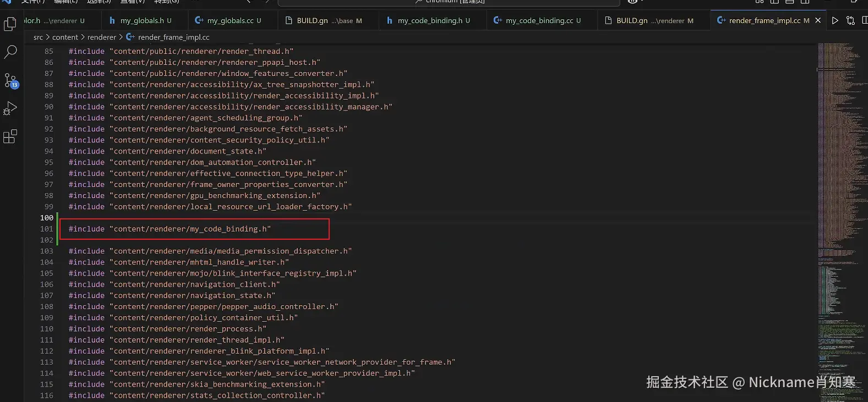Click file icon on BUILD.gn ...\renderer tab

(608, 20)
